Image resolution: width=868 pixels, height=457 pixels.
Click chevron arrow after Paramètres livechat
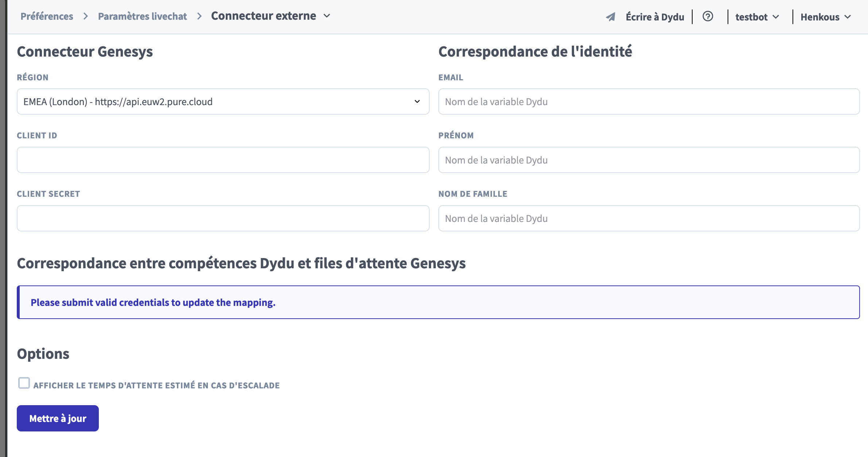(x=199, y=16)
